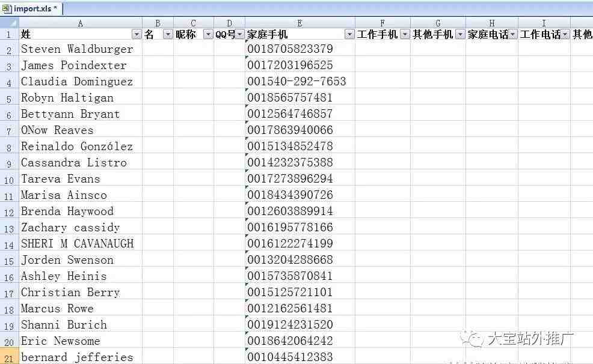The width and height of the screenshot is (593, 364).
Task: Select row 1 header
Action: (9, 35)
